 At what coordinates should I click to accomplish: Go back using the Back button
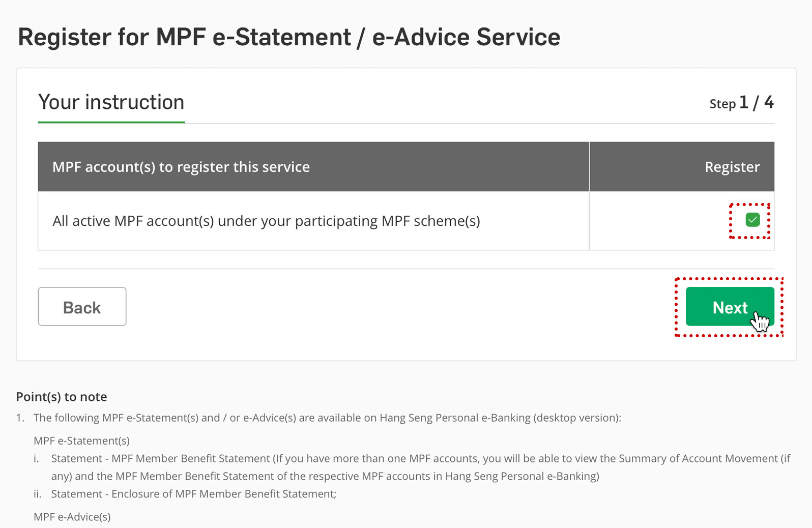(82, 307)
